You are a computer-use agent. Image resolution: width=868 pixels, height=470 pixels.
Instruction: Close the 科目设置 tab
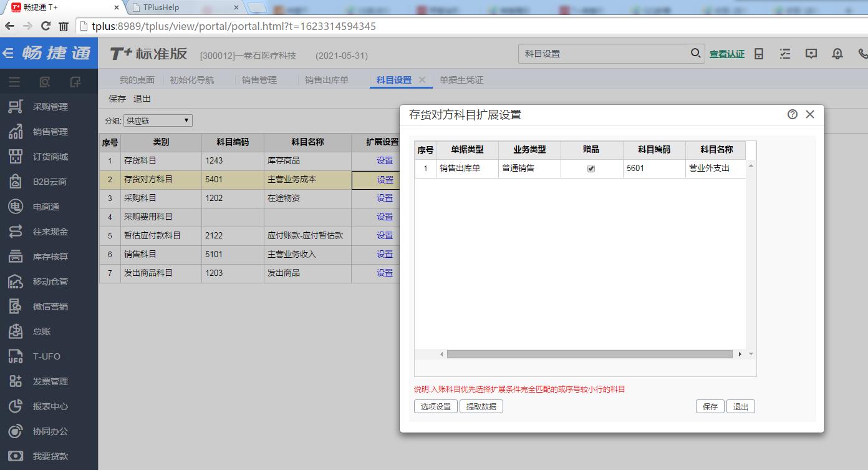pos(422,80)
